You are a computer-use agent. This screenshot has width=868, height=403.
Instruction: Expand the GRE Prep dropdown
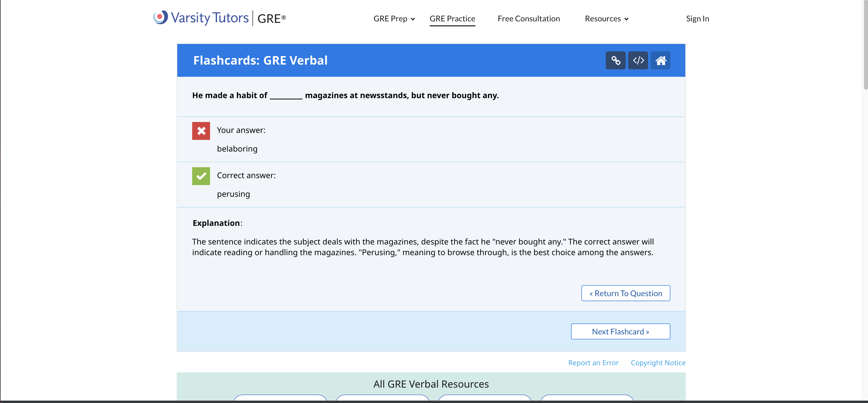390,19
